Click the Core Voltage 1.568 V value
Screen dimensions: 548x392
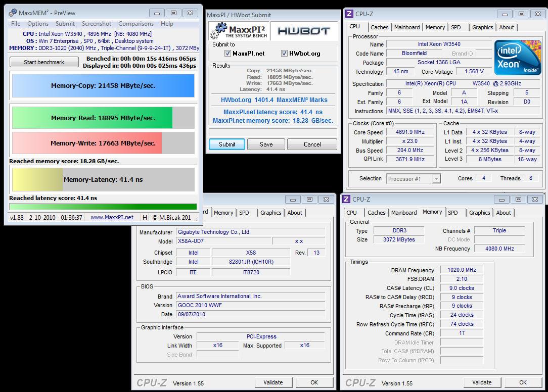474,71
